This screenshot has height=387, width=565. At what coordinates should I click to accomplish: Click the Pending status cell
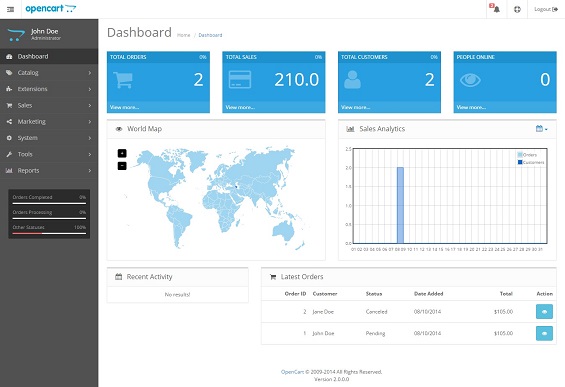375,333
